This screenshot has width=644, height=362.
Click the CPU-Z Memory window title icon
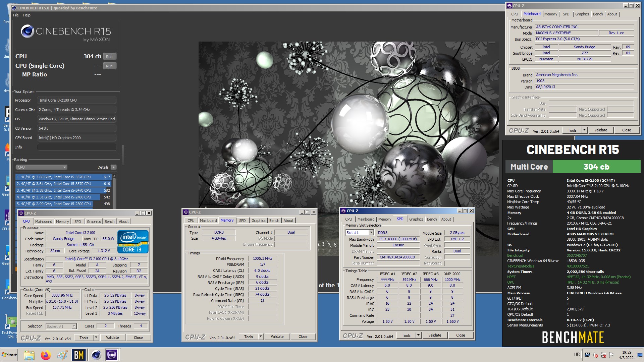tap(186, 212)
